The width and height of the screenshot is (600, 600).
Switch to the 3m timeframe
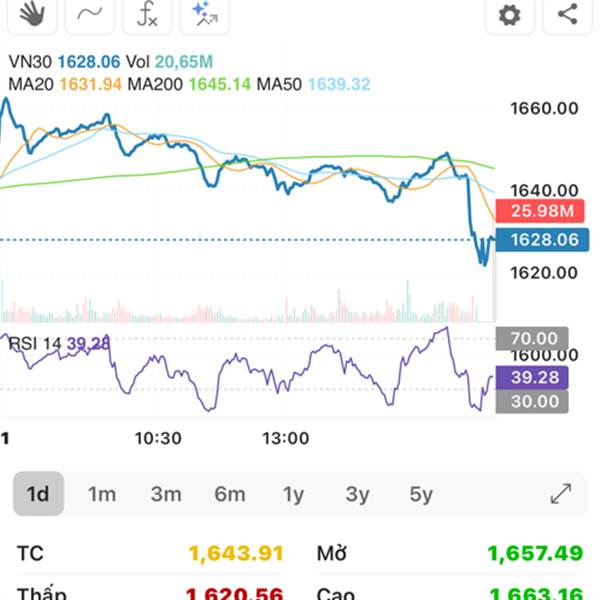166,494
